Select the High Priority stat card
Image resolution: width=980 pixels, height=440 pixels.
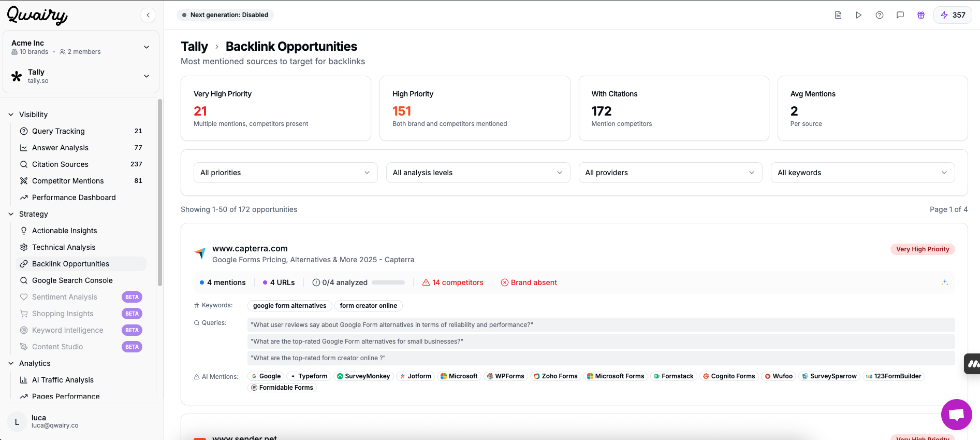click(475, 108)
